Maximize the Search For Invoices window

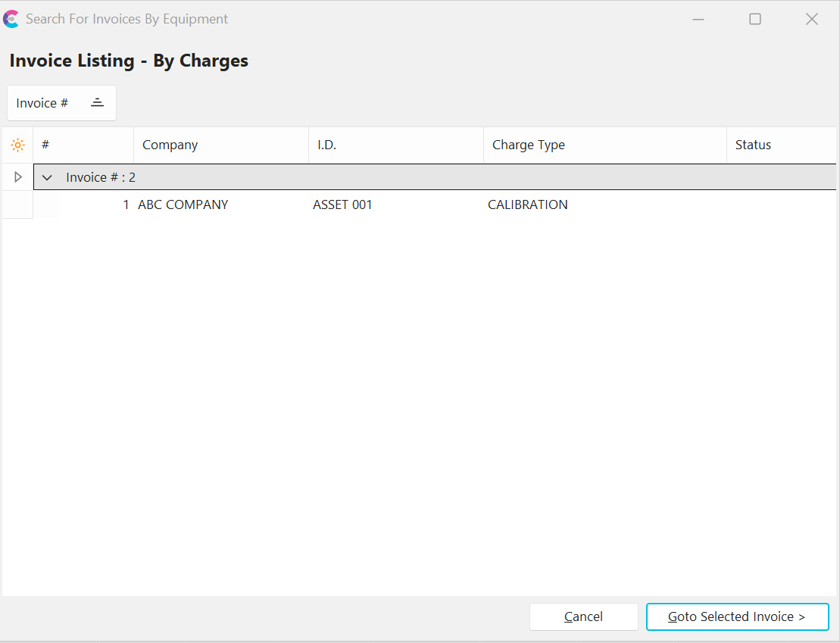click(x=754, y=19)
